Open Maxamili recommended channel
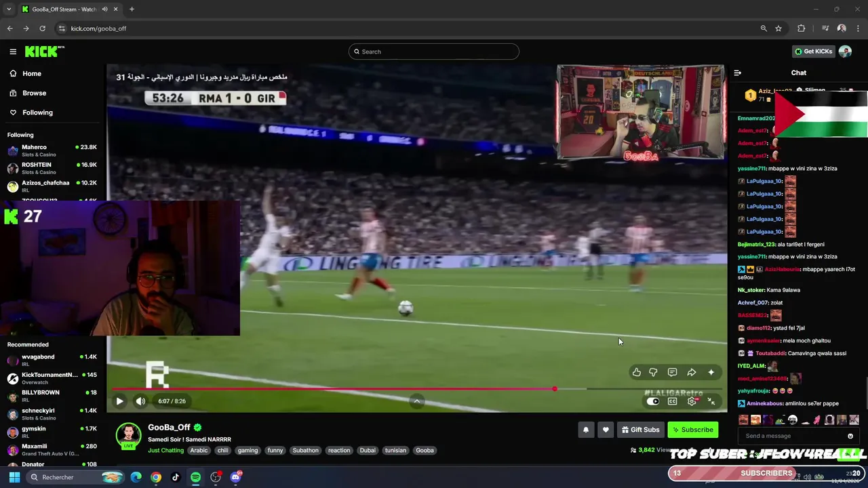The width and height of the screenshot is (868, 488). pos(52,449)
